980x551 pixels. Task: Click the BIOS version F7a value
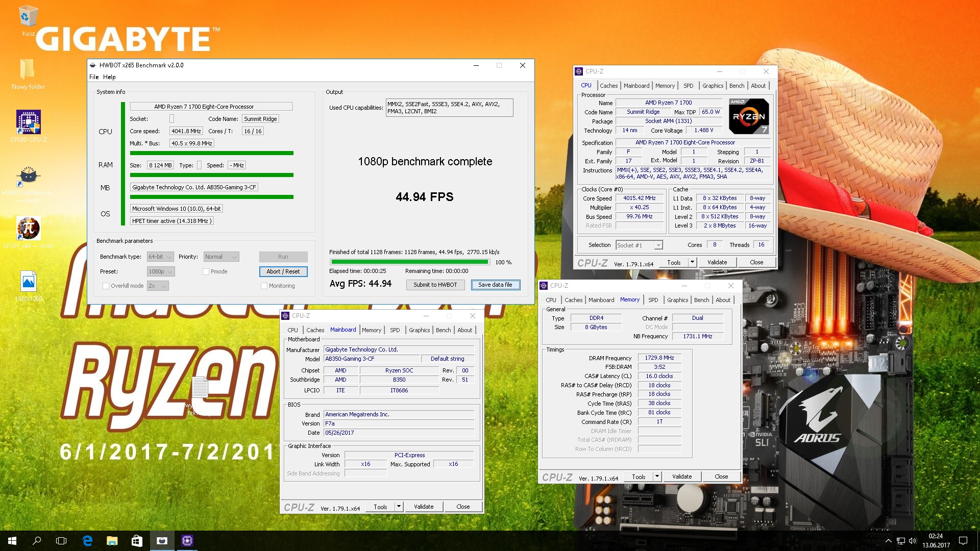399,423
